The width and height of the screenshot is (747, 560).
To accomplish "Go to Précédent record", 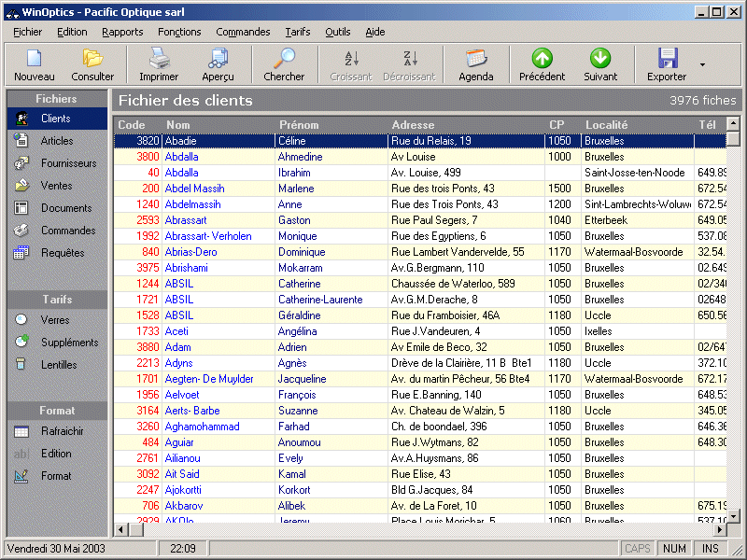I will pyautogui.click(x=543, y=59).
